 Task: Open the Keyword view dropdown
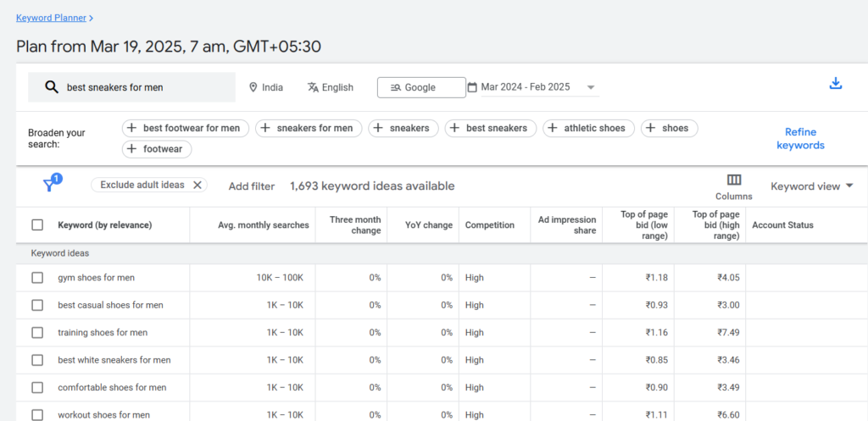coord(812,186)
